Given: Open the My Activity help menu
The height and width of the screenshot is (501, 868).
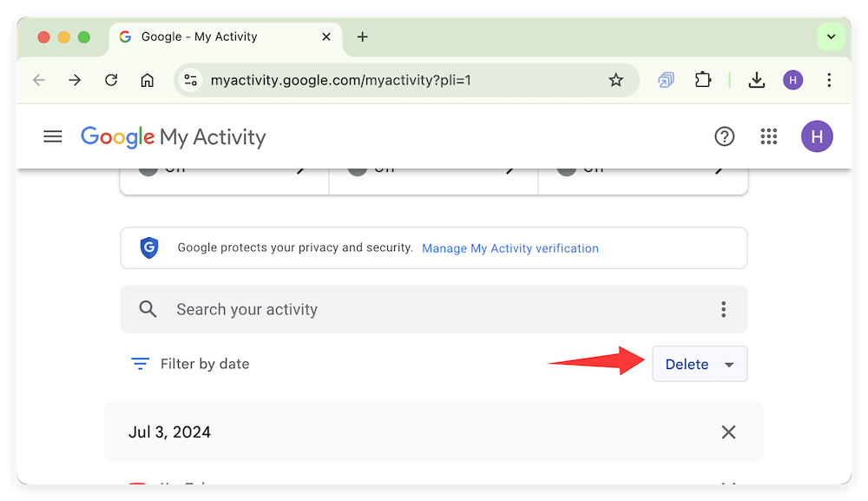Looking at the screenshot, I should pyautogui.click(x=725, y=136).
